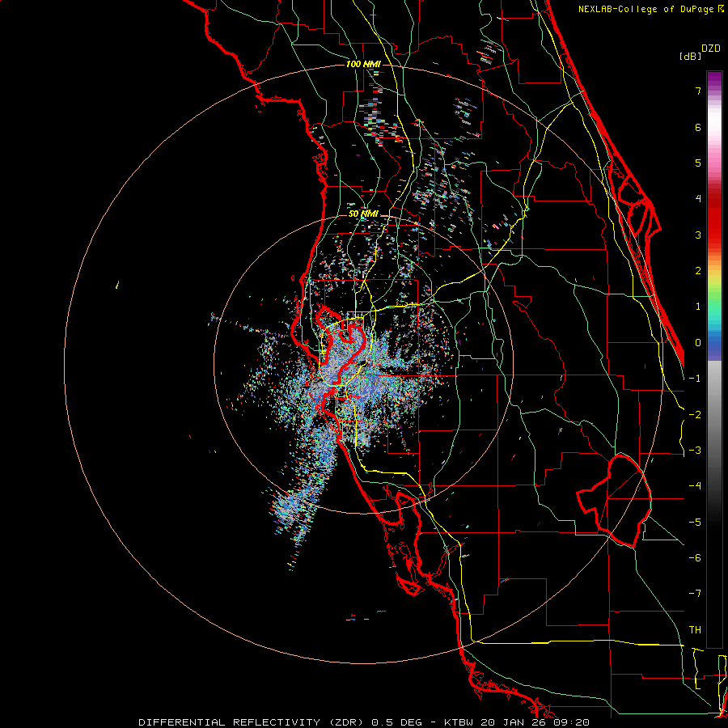
Task: Click the -5 dB scale label
Action: 695,523
